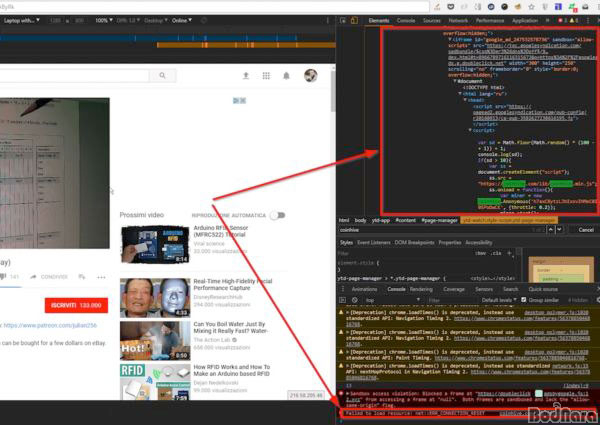Image resolution: width=600 pixels, height=425 pixels.
Task: Toggle the :hov element state button
Action: click(x=480, y=253)
